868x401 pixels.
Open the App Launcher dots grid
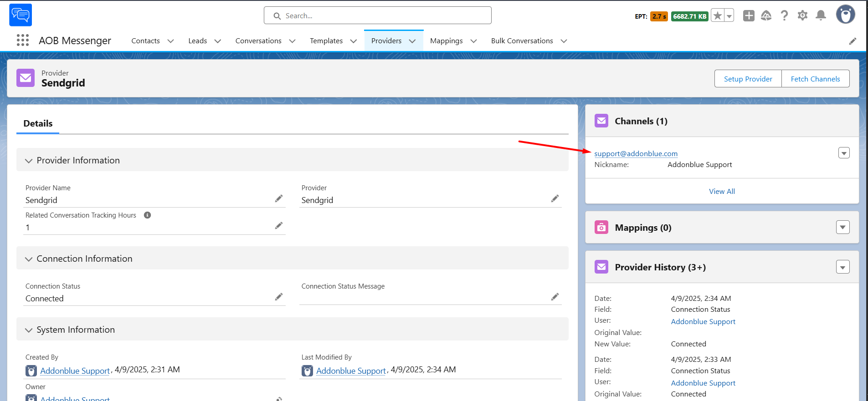pos(23,40)
